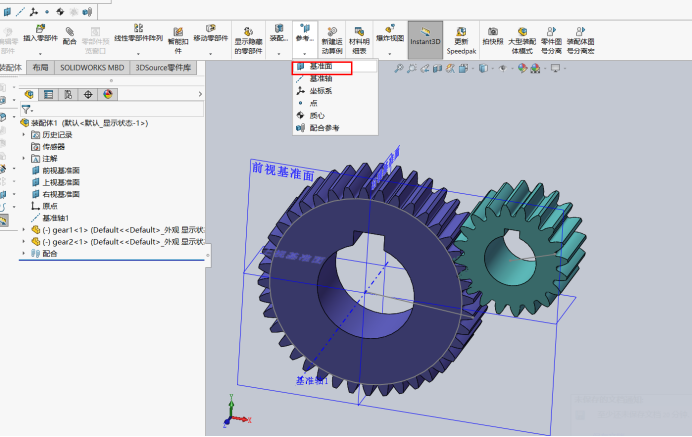Viewport: 692px width, 437px height.
Task: Open the 爆炸视图 dropdown arrow
Action: pos(390,54)
